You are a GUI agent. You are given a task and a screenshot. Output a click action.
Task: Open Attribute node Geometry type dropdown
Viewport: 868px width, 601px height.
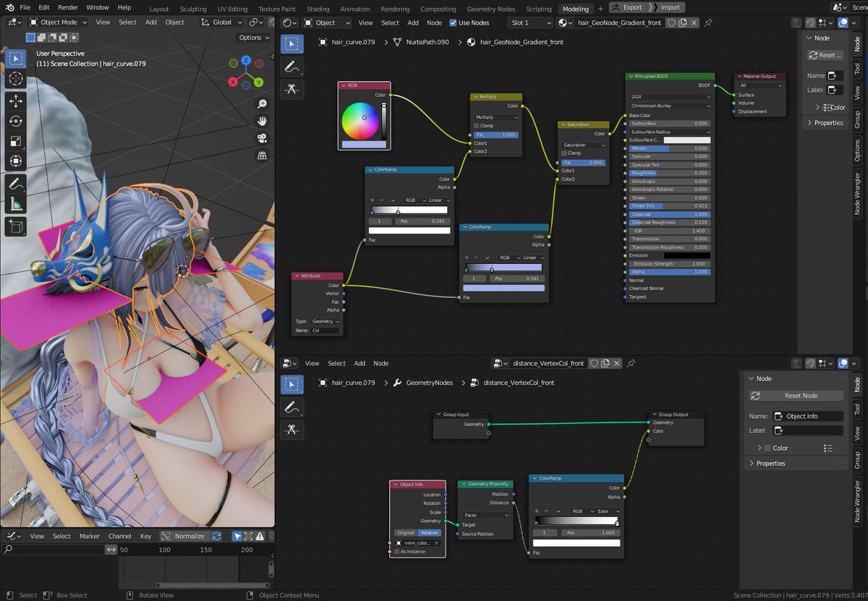coord(325,321)
